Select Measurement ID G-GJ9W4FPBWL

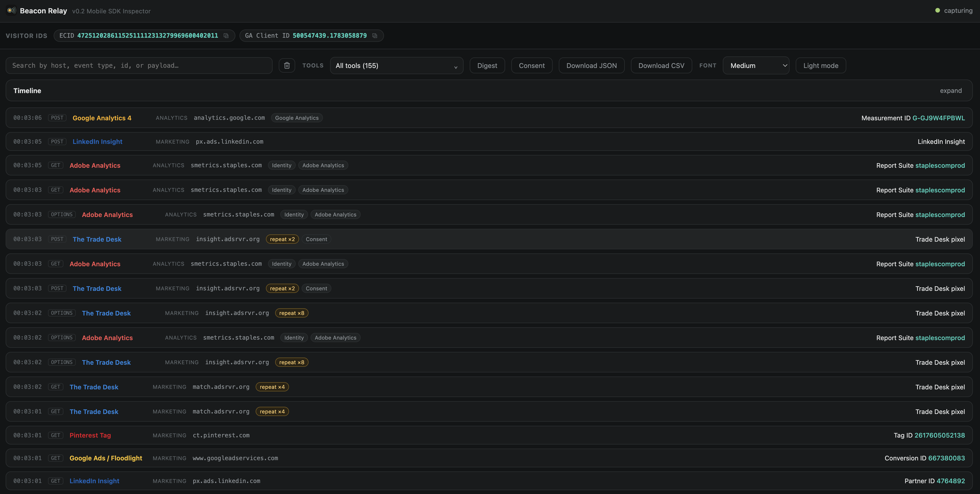938,118
